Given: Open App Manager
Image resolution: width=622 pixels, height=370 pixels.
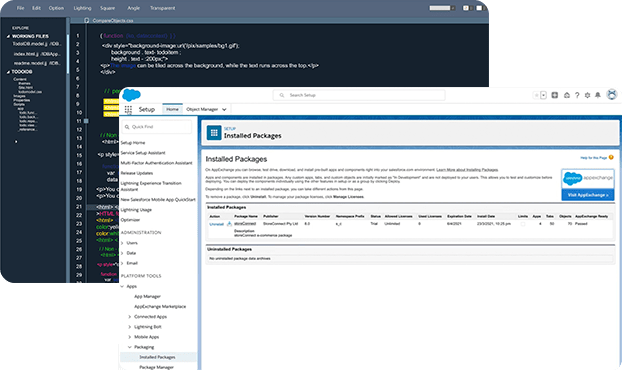Looking at the screenshot, I should [x=147, y=297].
